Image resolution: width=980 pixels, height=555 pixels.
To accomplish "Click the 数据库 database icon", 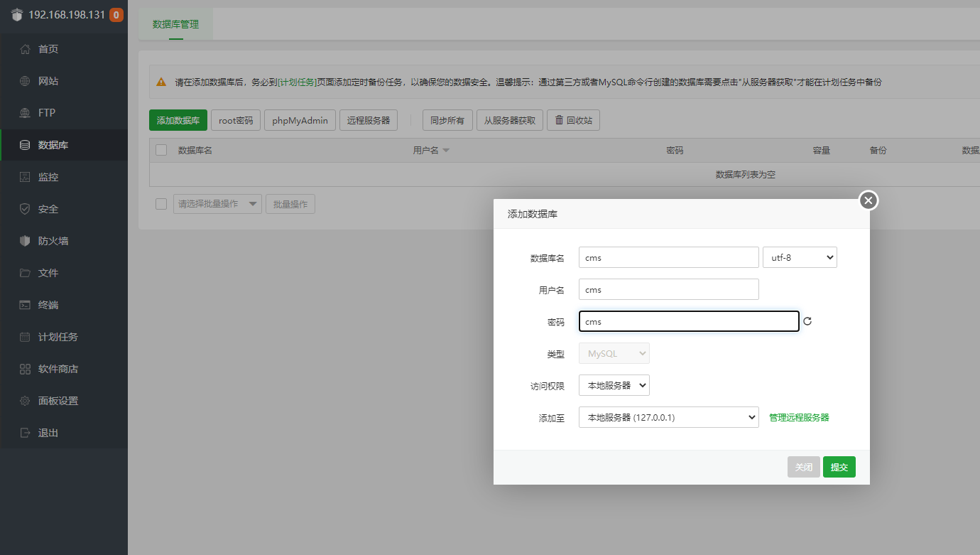I will point(25,145).
